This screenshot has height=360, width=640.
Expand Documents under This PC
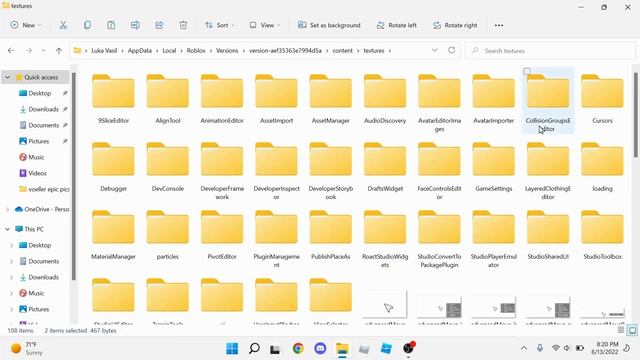[11, 261]
